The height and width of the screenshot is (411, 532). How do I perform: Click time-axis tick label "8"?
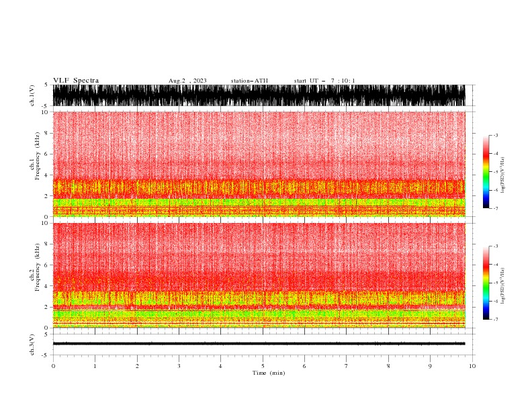click(x=388, y=366)
